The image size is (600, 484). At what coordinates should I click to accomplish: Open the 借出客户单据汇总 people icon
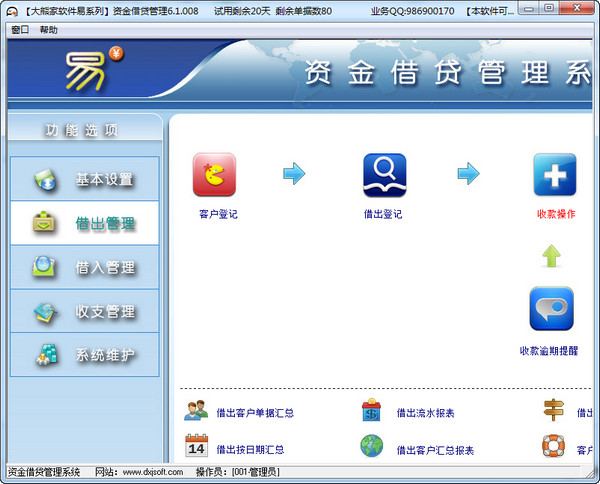pyautogui.click(x=196, y=411)
